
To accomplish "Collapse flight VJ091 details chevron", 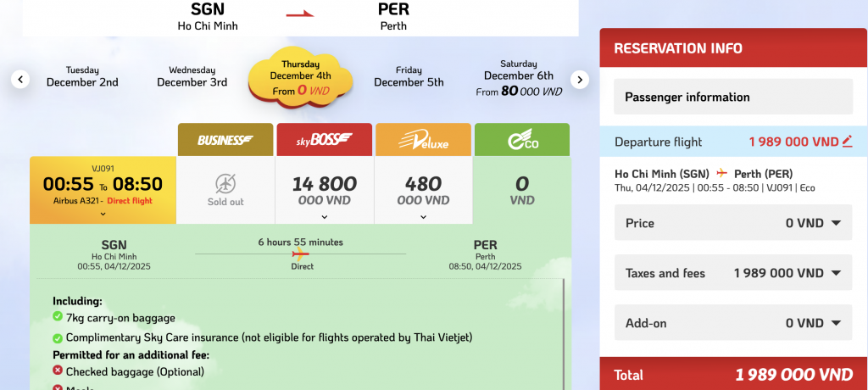I will click(103, 214).
